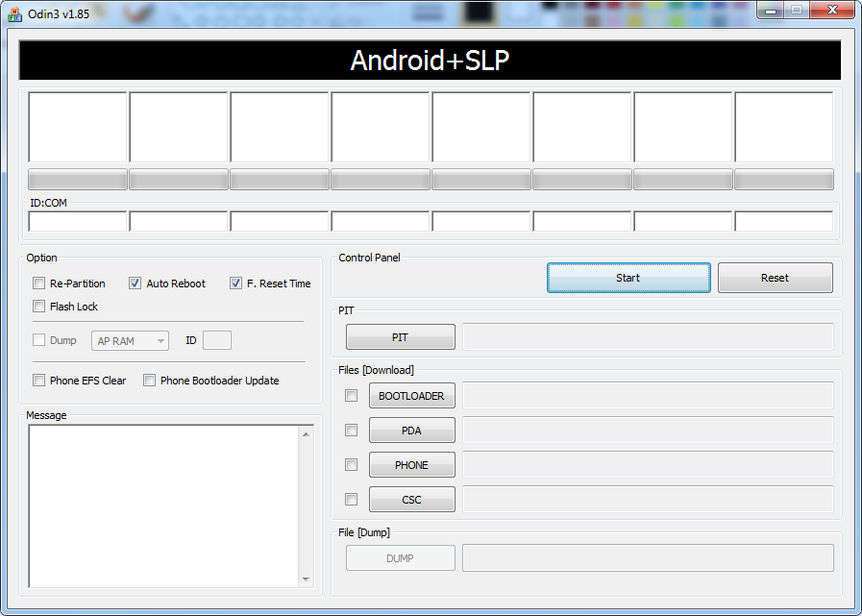Screen dimensions: 862x616
Task: Click the Odin3 app icon in title bar
Action: 14,13
